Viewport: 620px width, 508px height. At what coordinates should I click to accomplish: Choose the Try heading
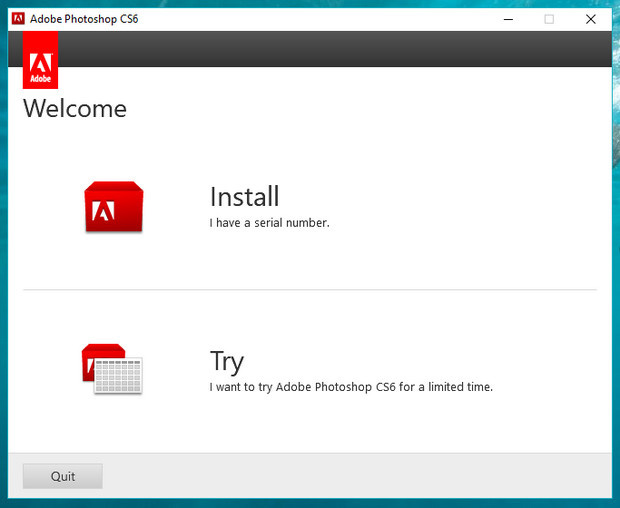[227, 361]
